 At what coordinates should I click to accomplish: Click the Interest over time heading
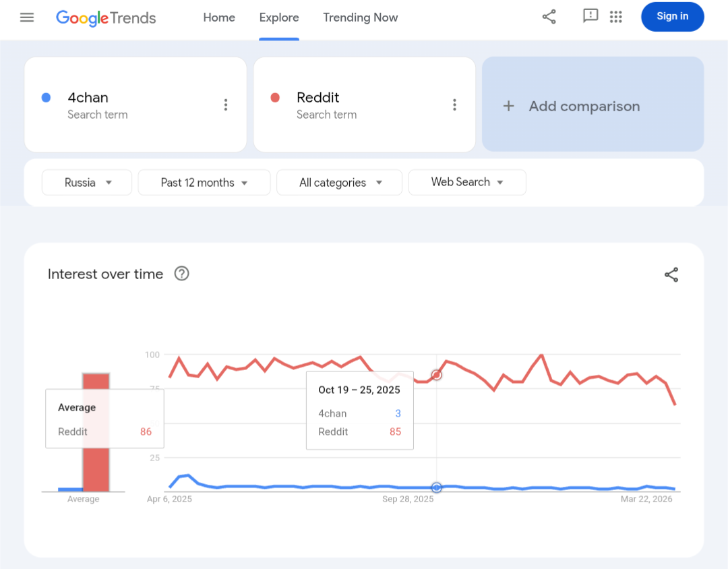pyautogui.click(x=105, y=274)
